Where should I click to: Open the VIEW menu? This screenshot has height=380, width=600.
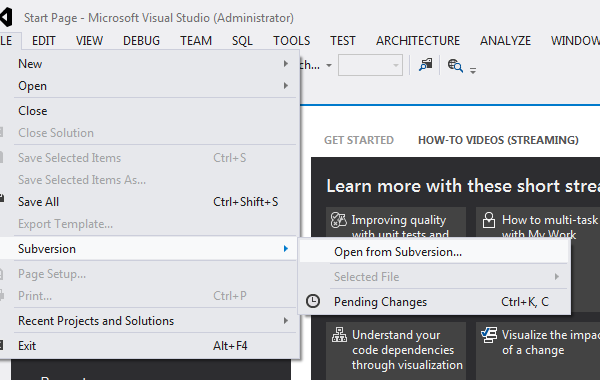(x=89, y=41)
